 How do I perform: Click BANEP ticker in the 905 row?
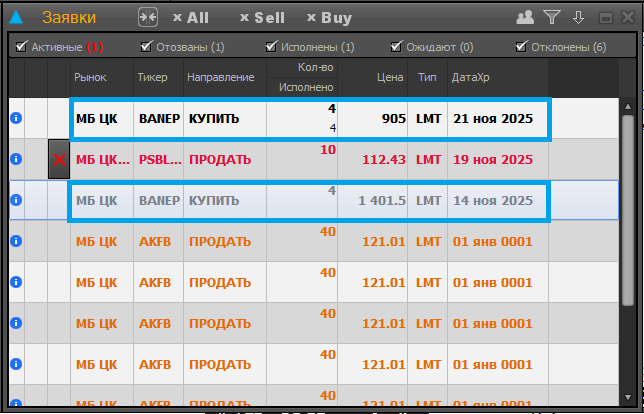[x=159, y=119]
